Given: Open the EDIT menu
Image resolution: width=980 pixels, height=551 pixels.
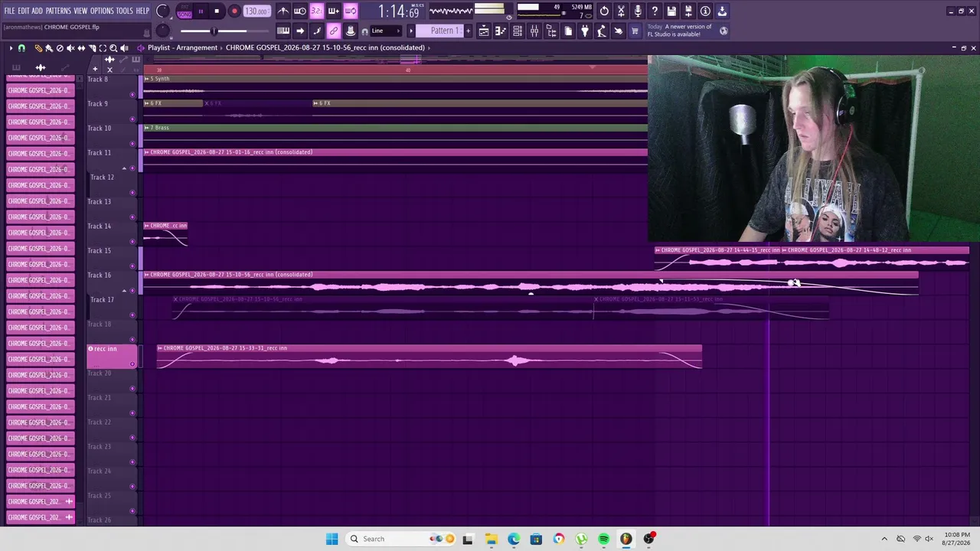Looking at the screenshot, I should point(24,11).
